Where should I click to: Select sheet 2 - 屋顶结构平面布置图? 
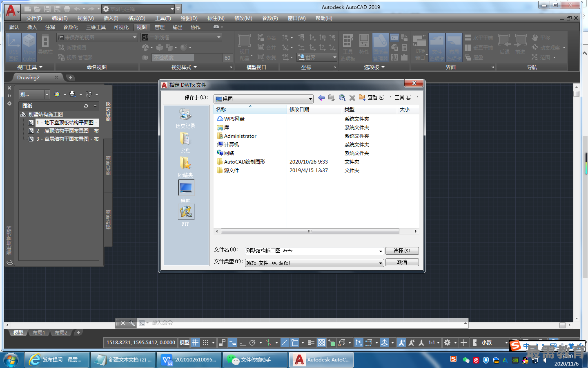[x=67, y=131]
